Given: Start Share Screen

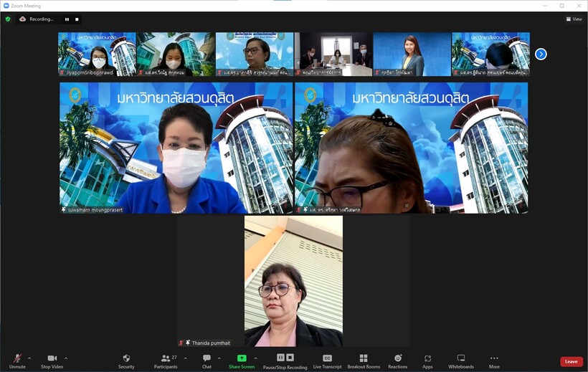Looking at the screenshot, I should [x=242, y=361].
